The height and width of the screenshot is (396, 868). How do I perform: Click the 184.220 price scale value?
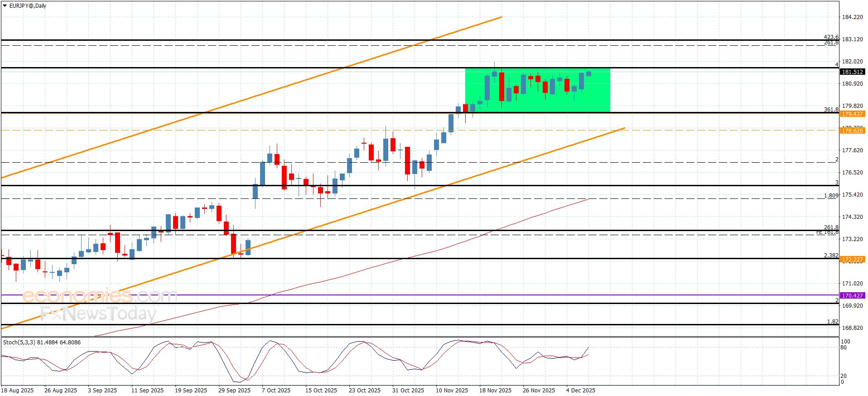pos(852,17)
